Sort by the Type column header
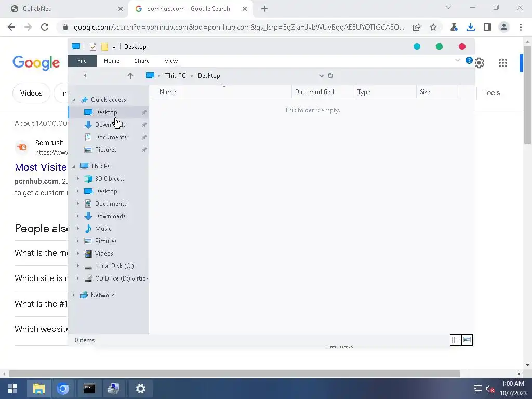The image size is (532, 399). pyautogui.click(x=385, y=92)
